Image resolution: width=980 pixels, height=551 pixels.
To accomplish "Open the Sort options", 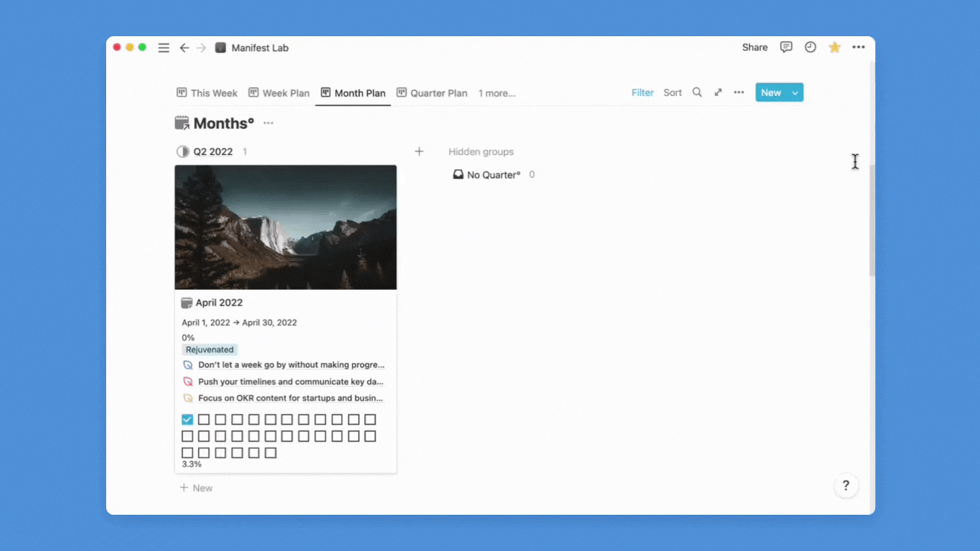I will click(672, 93).
